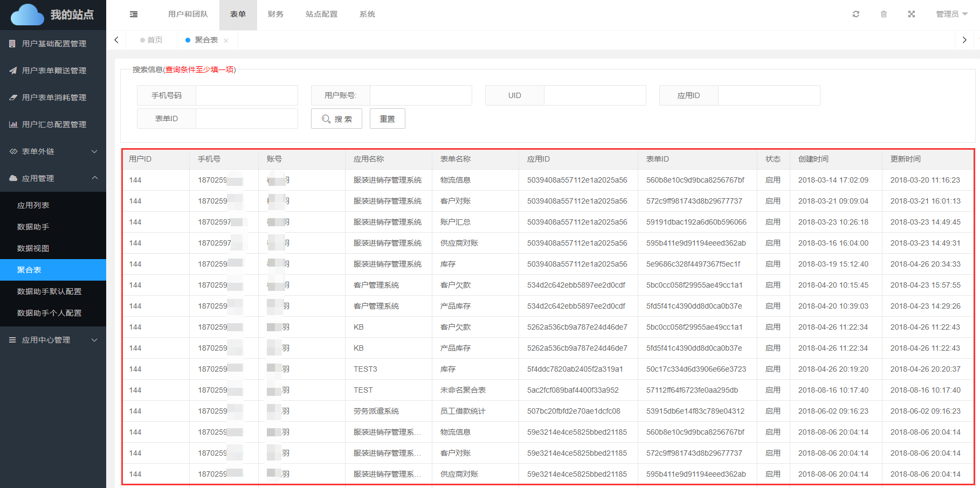
Task: Expand the 应用中心管理 sidebar menu
Action: pos(53,340)
